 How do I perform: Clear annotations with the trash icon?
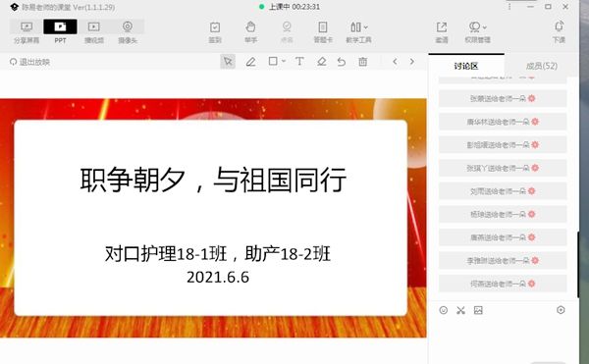pyautogui.click(x=363, y=62)
